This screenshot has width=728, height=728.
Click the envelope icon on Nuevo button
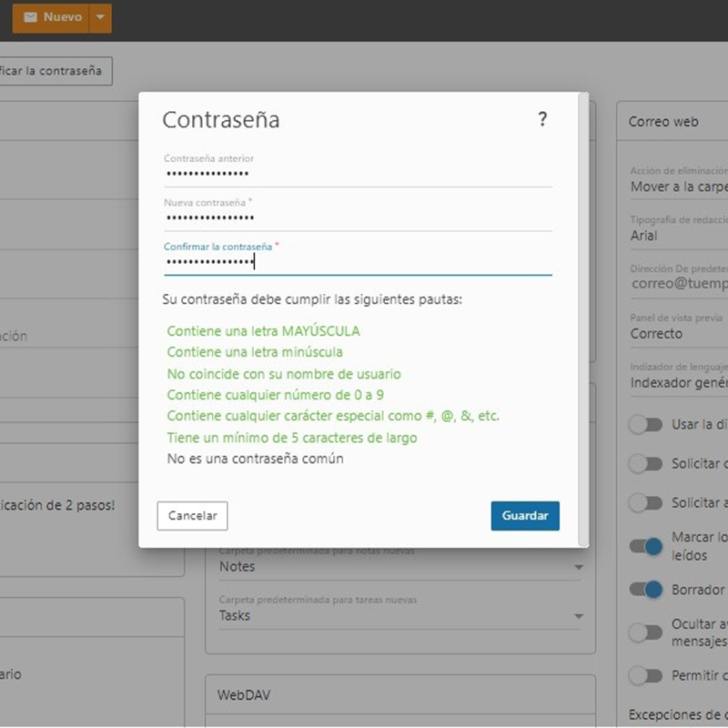tap(30, 17)
